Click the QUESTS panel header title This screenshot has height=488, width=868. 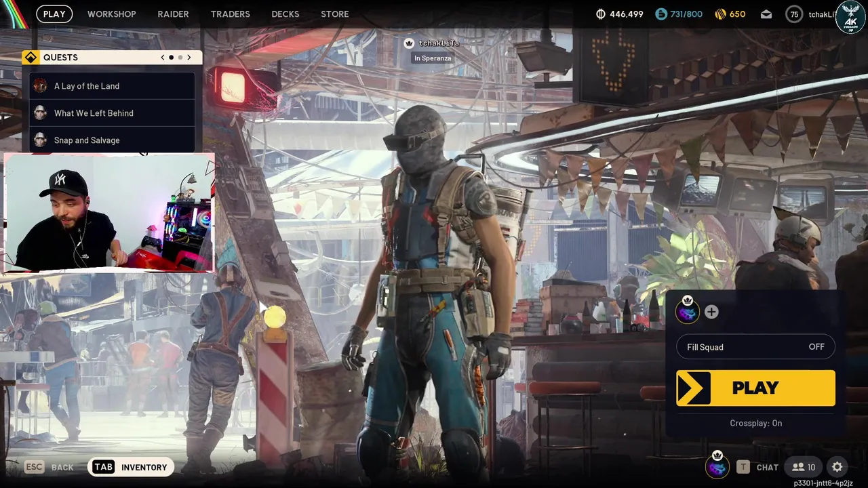pyautogui.click(x=60, y=58)
